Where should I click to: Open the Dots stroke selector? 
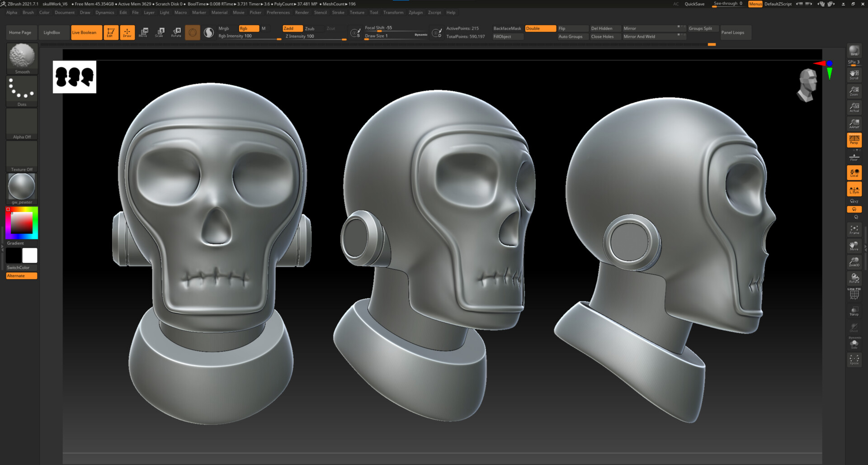[x=21, y=90]
